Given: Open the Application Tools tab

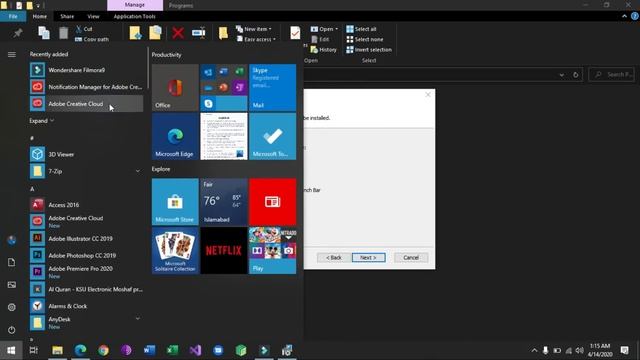Looking at the screenshot, I should tap(134, 16).
